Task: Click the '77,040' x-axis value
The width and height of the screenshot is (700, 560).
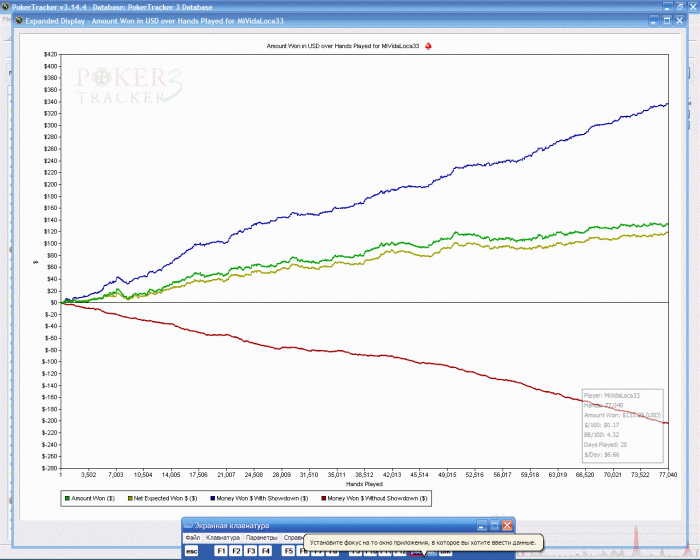Action: [x=668, y=475]
